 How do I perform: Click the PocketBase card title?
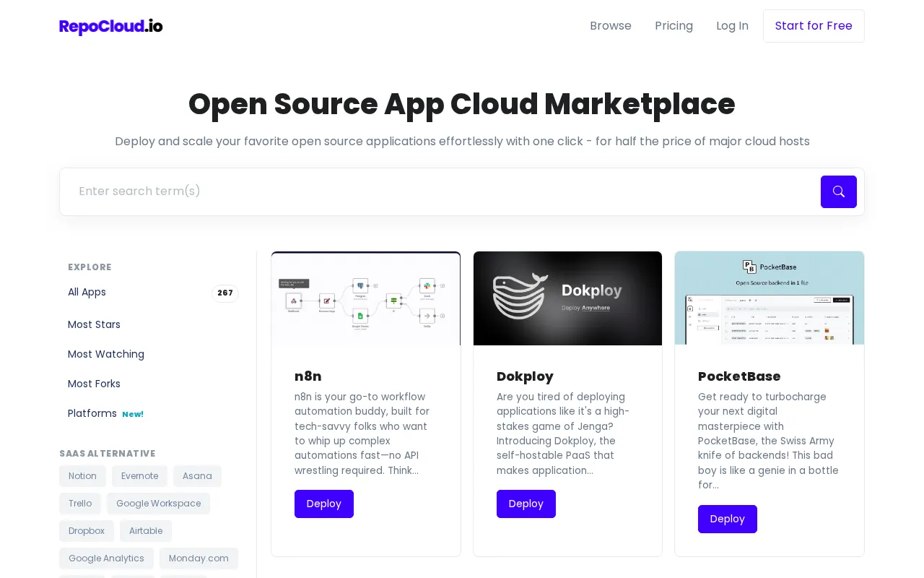click(739, 376)
